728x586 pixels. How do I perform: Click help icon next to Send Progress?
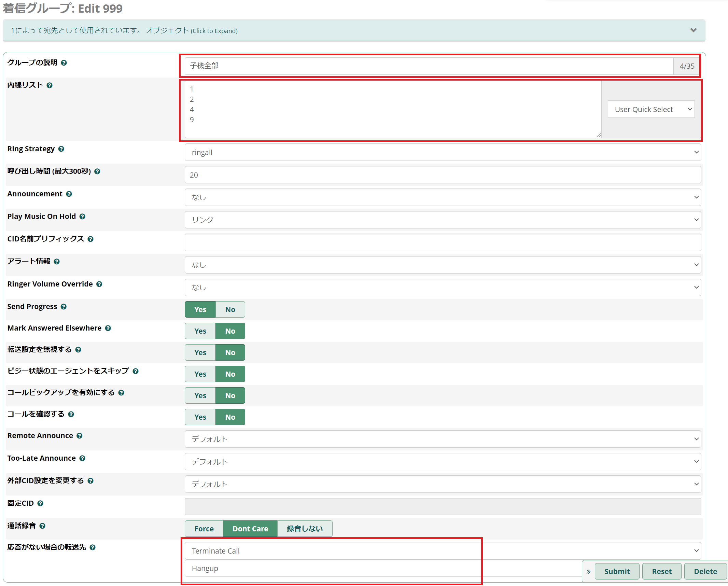(64, 307)
